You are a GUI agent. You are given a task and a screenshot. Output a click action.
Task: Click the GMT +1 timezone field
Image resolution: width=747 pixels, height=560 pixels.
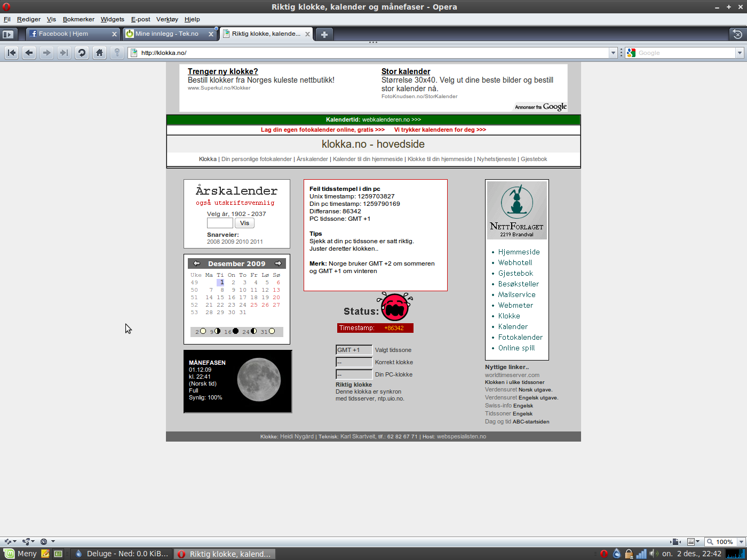pyautogui.click(x=354, y=350)
